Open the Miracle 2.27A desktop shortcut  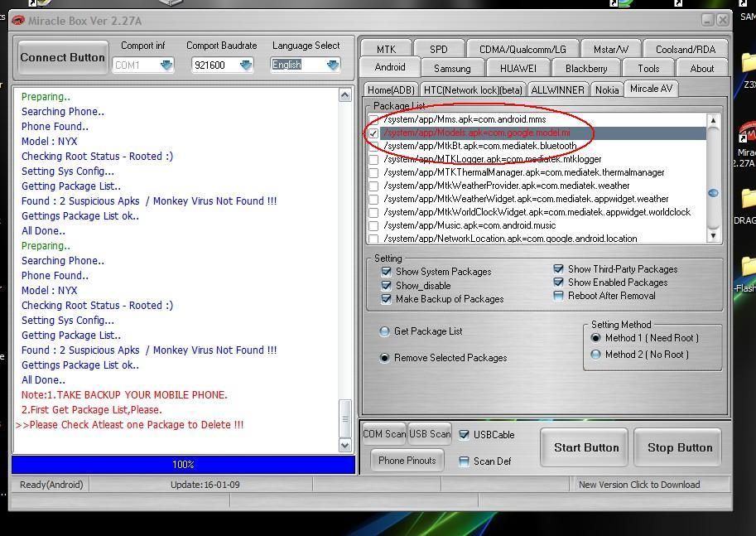point(747,136)
